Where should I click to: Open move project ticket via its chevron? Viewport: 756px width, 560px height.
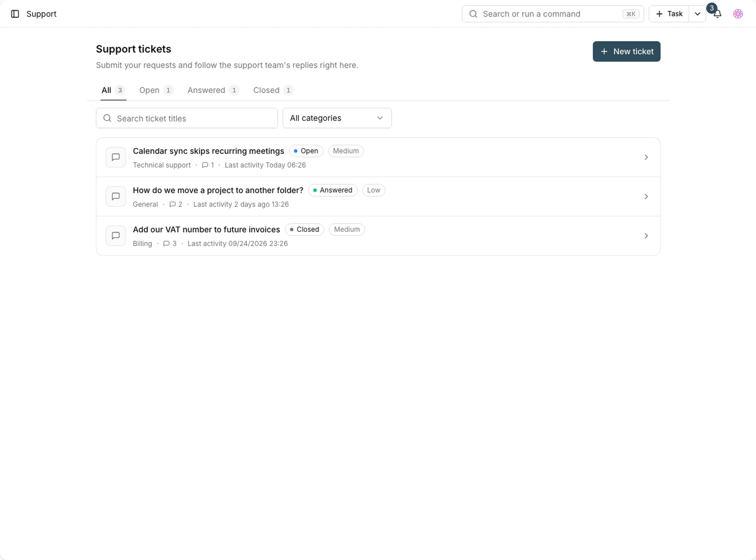[646, 196]
